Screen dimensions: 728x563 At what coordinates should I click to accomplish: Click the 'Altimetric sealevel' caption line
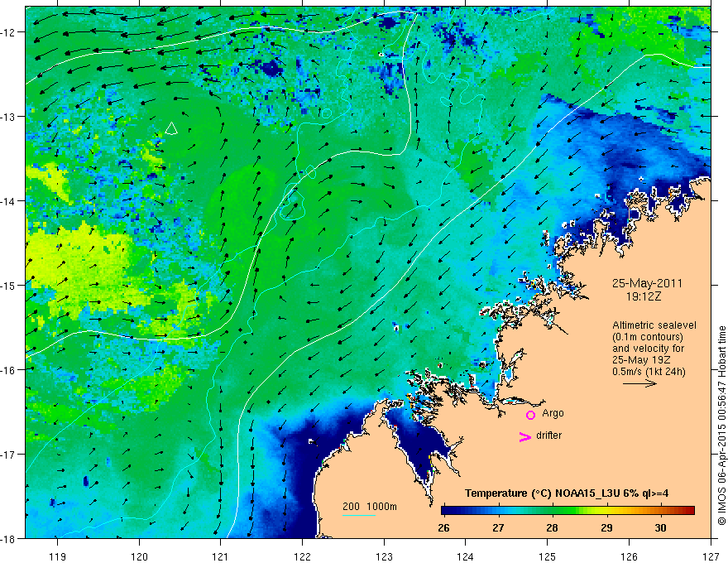pyautogui.click(x=654, y=325)
